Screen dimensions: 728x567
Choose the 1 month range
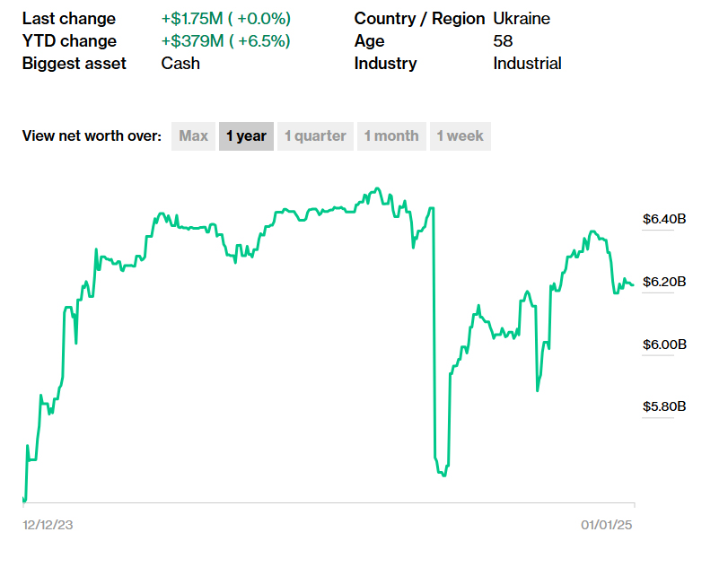point(391,136)
